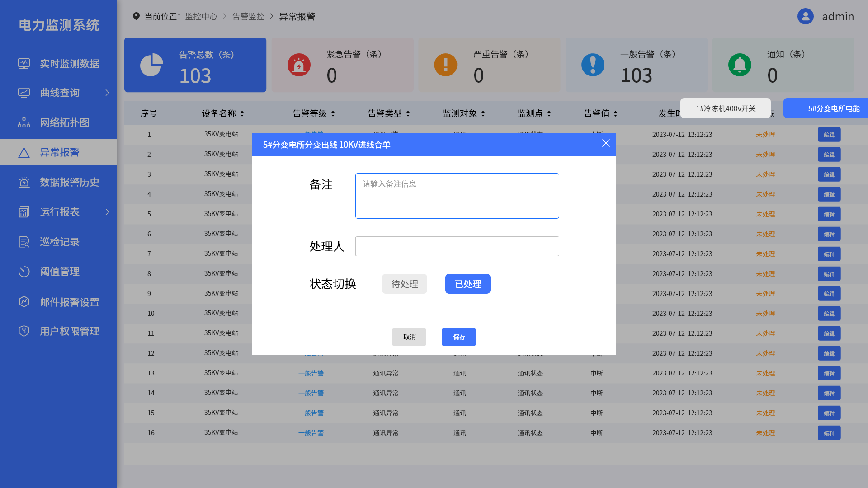The image size is (868, 488).
Task: Click the email alarm settings hexagon icon
Action: 24,301
